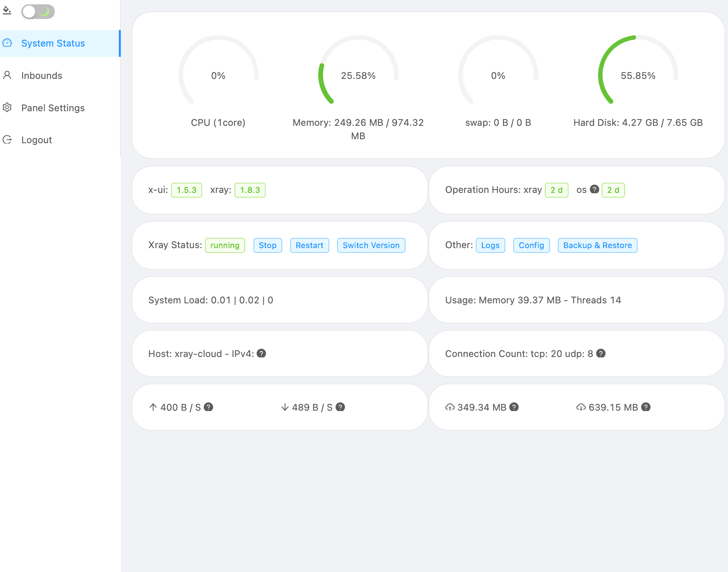Screen dimensions: 728x572
Task: Click the cloud upload total icon
Action: [450, 407]
